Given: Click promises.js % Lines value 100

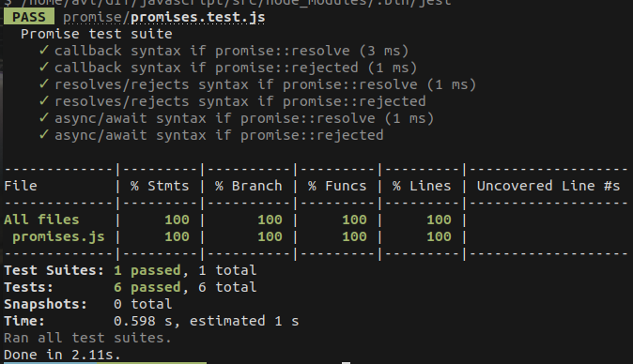Looking at the screenshot, I should click(x=439, y=236).
